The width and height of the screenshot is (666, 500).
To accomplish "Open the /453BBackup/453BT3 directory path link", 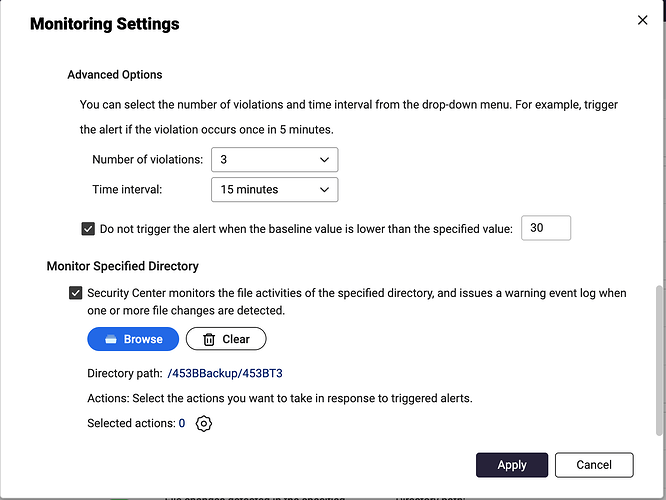I will [225, 373].
